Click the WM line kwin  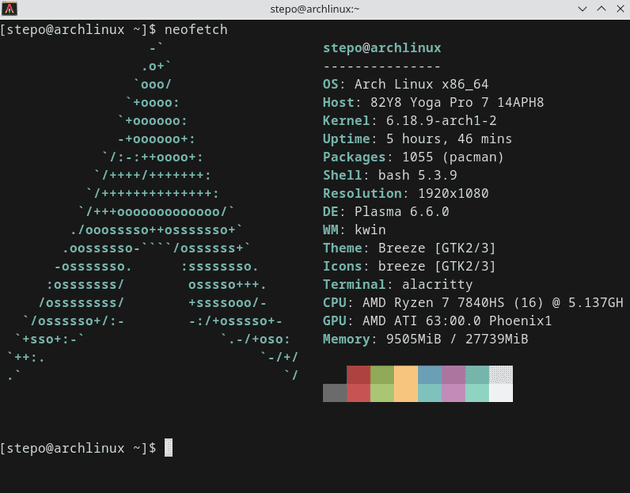354,230
